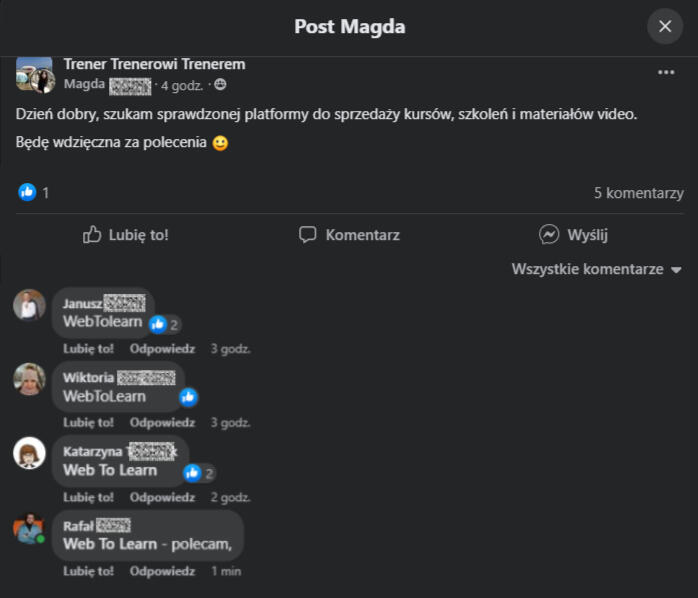This screenshot has height=598, width=698.
Task: Click the '4 godz.' post timestamp
Action: 184,85
